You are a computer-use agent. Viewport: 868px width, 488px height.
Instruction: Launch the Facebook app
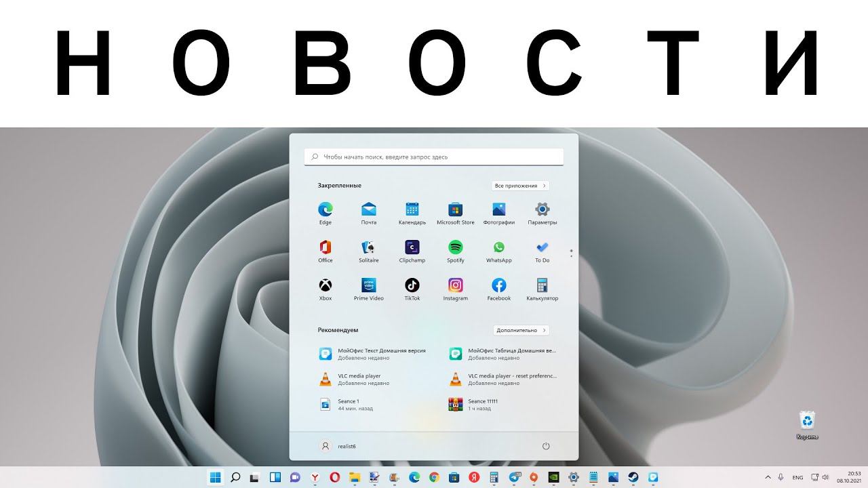pyautogui.click(x=499, y=289)
